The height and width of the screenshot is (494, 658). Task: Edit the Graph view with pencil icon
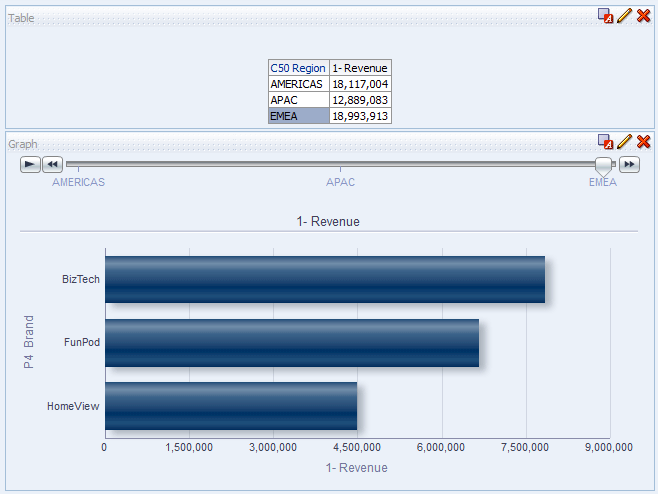(624, 143)
